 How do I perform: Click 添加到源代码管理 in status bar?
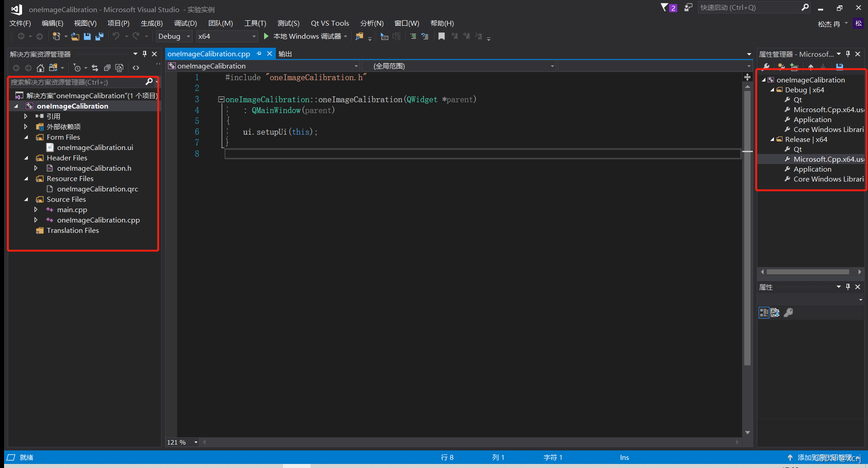click(824, 458)
